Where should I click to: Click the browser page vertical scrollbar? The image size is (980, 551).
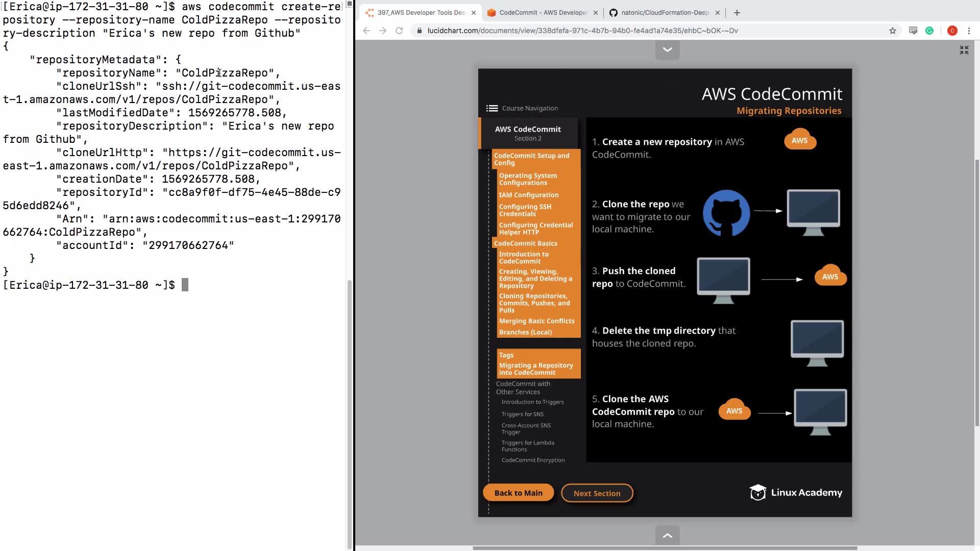click(x=976, y=291)
